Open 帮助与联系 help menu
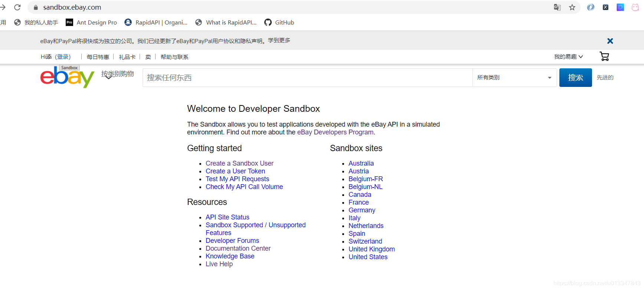This screenshot has width=644, height=290. coord(174,57)
